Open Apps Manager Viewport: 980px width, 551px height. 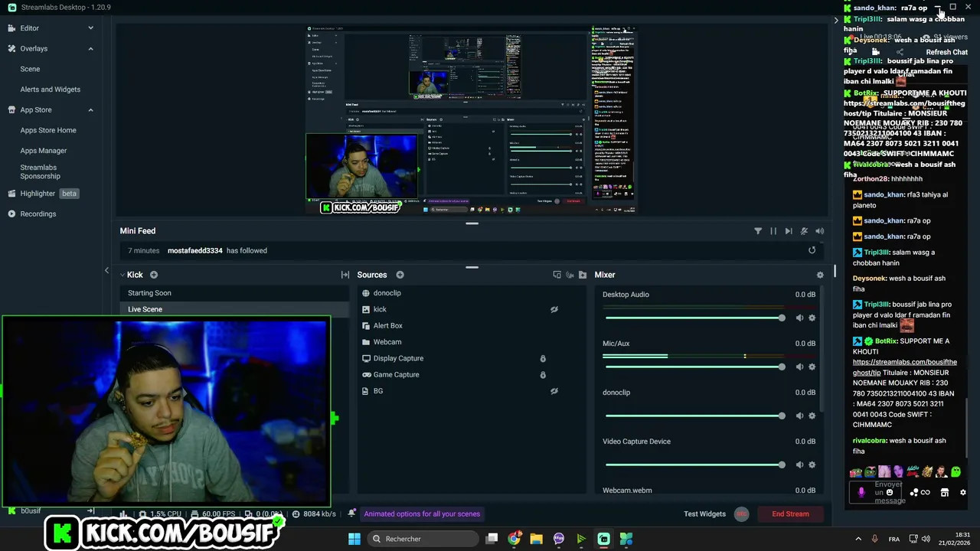(44, 151)
